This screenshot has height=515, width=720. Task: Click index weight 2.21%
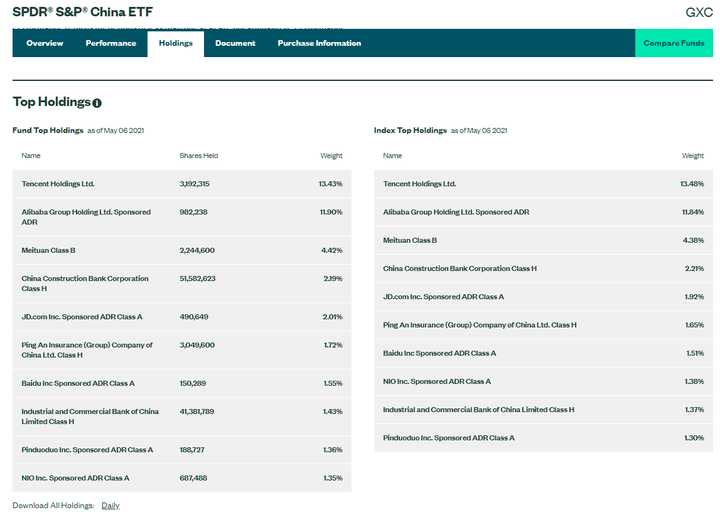point(694,269)
